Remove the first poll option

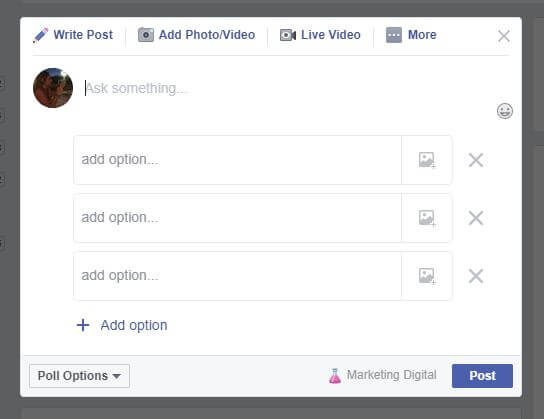[476, 160]
